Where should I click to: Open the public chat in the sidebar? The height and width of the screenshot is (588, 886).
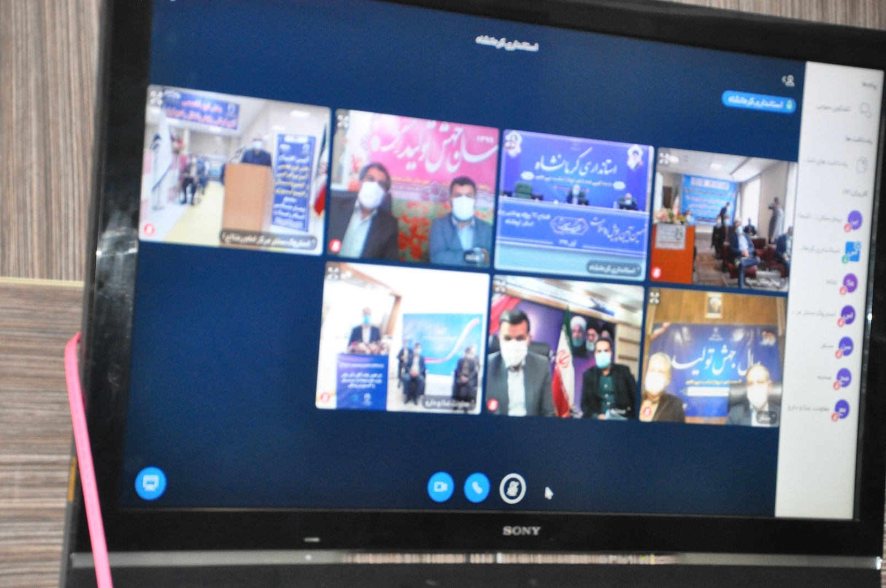[x=842, y=109]
